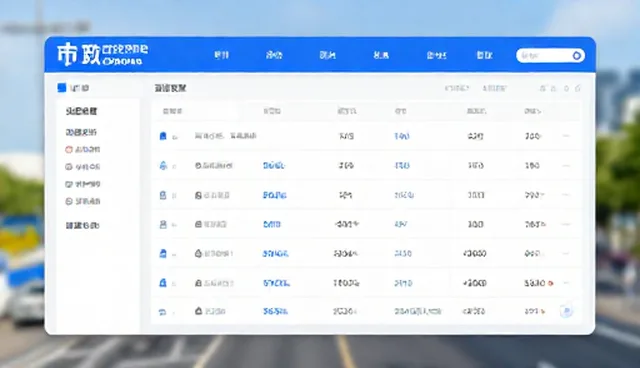Open the blue link in the last table row

click(276, 311)
